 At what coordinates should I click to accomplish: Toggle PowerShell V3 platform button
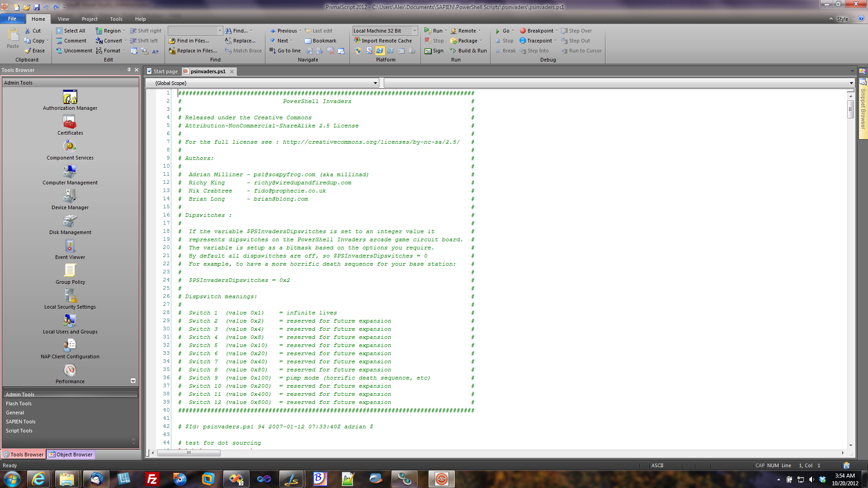click(x=390, y=51)
